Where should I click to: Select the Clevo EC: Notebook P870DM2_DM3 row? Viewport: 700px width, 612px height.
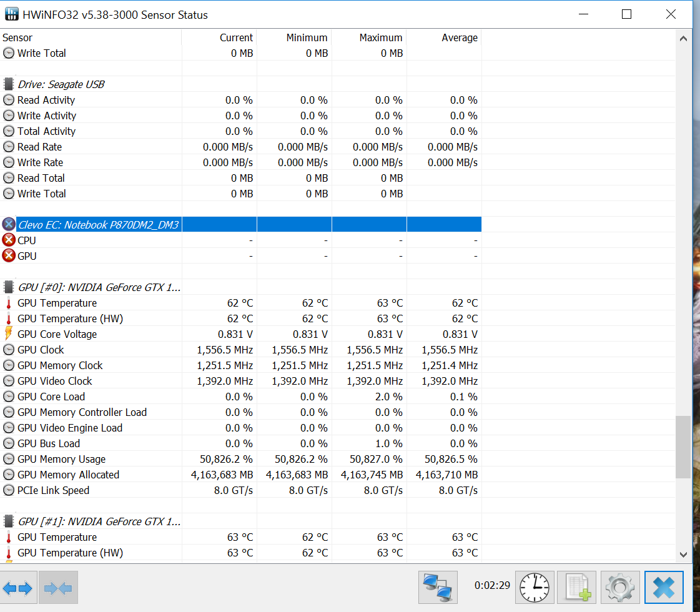[240, 224]
